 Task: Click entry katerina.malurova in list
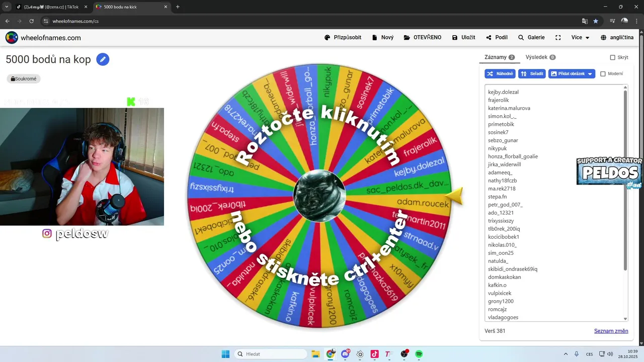(x=509, y=108)
